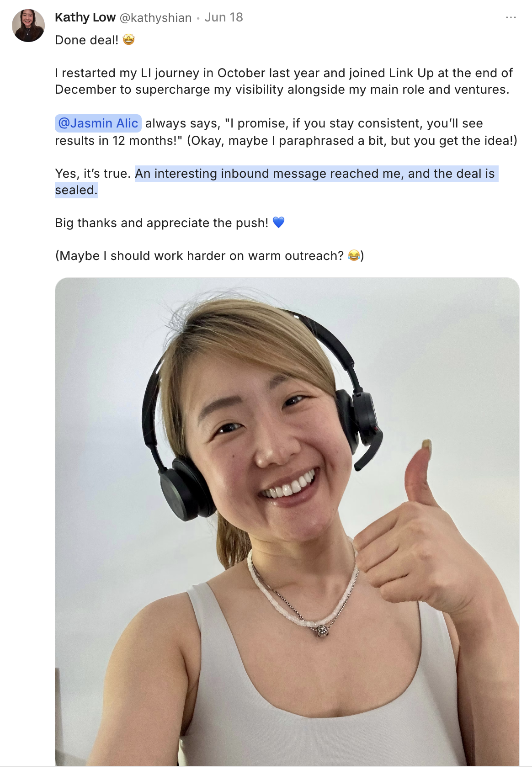Click the @kathyshian handle
532x775 pixels.
point(155,17)
